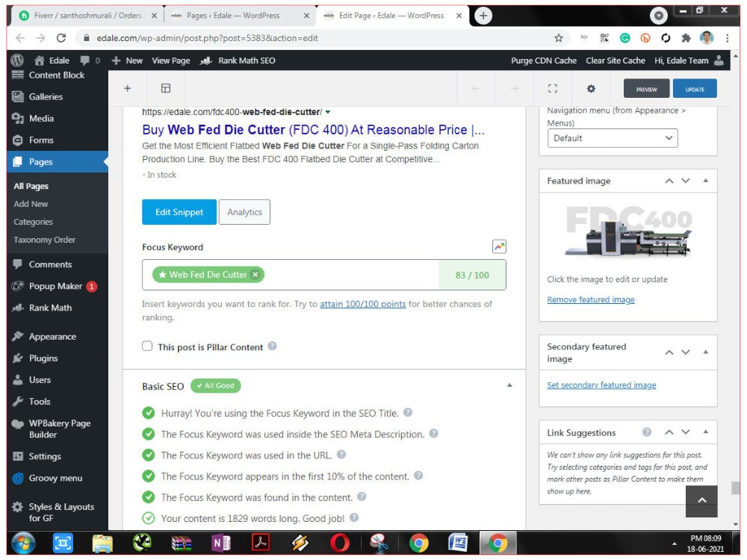Open Taxonomy Order submenu

pyautogui.click(x=44, y=240)
